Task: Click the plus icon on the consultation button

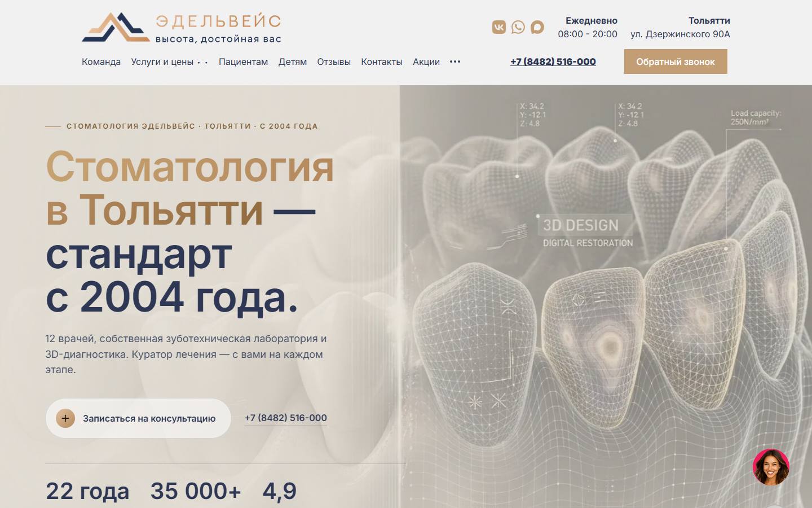Action: 65,418
